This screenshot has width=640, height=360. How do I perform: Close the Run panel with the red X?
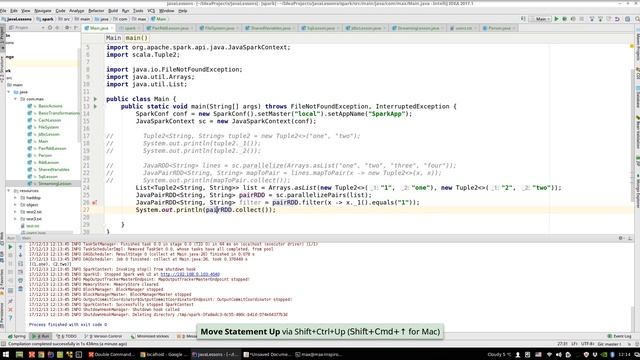[x=10, y=309]
